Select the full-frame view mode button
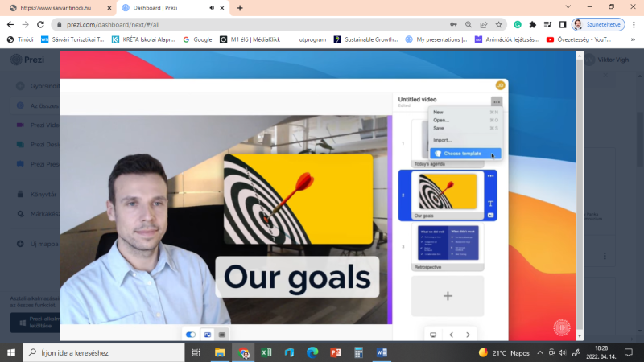644x362 pixels. pyautogui.click(x=222, y=334)
